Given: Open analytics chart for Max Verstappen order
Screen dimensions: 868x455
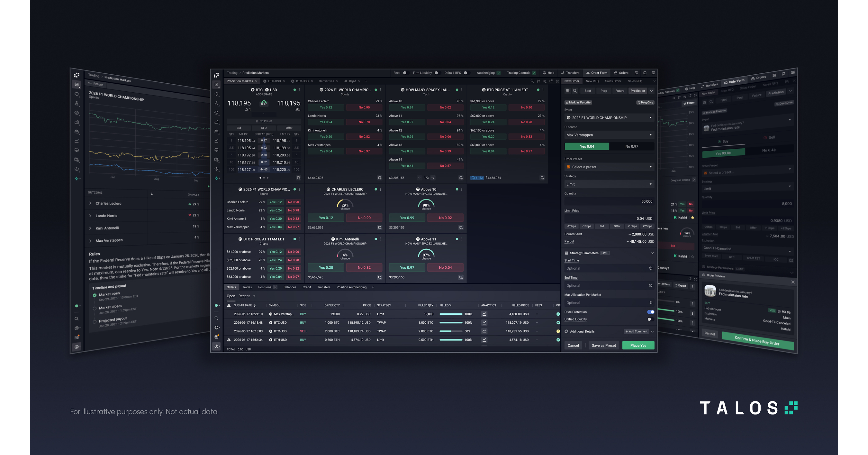Looking at the screenshot, I should [484, 314].
